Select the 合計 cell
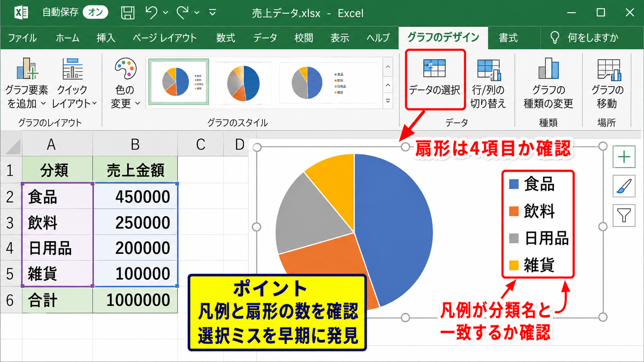The image size is (644, 362). [x=57, y=300]
